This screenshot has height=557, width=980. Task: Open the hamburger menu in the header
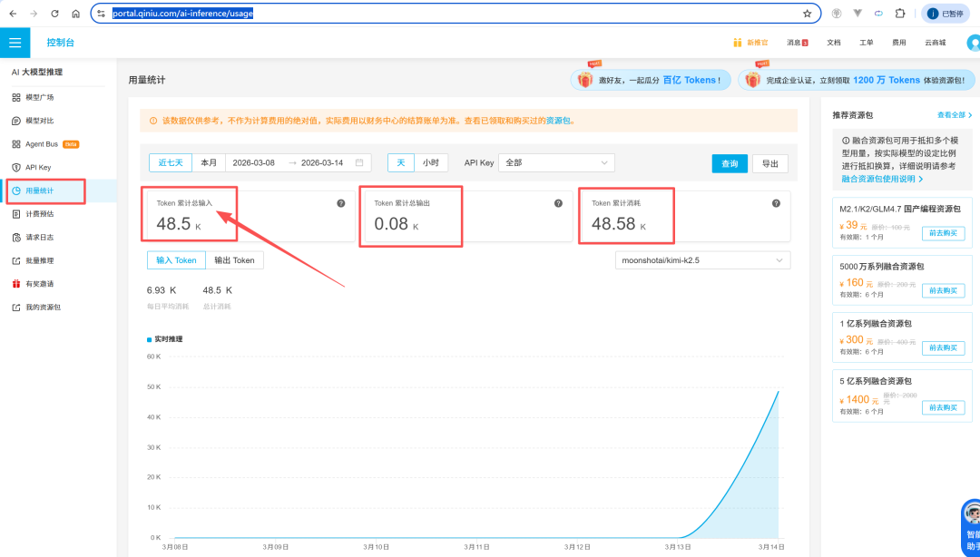pyautogui.click(x=15, y=43)
